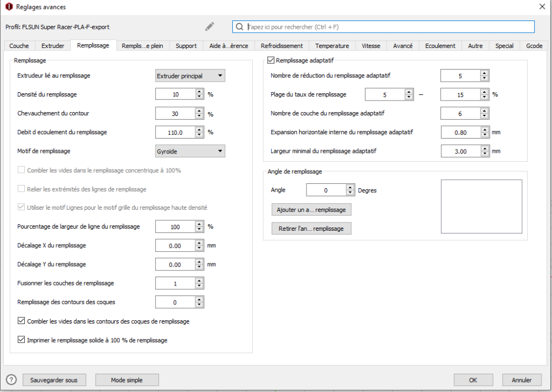Viewport: 552px width, 392px height.
Task: Click Chevauchement du contour value field
Action: point(176,113)
